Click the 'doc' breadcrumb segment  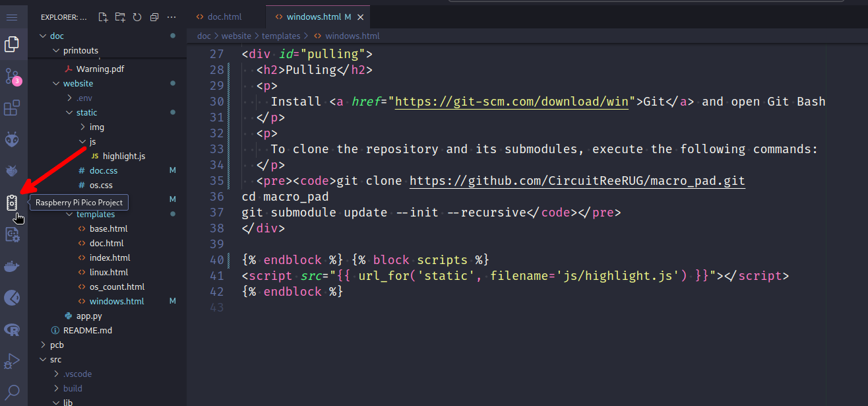tap(204, 36)
